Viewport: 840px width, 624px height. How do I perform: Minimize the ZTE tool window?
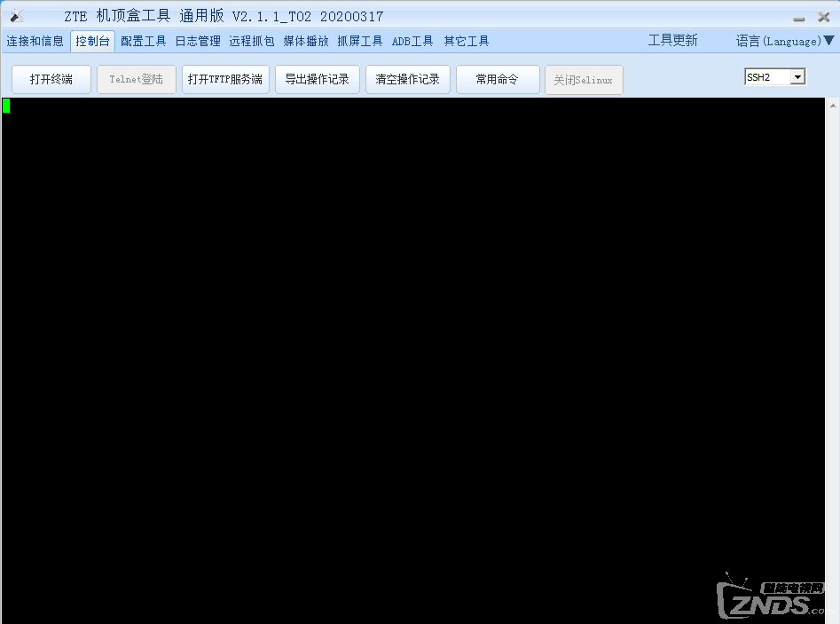coord(798,18)
